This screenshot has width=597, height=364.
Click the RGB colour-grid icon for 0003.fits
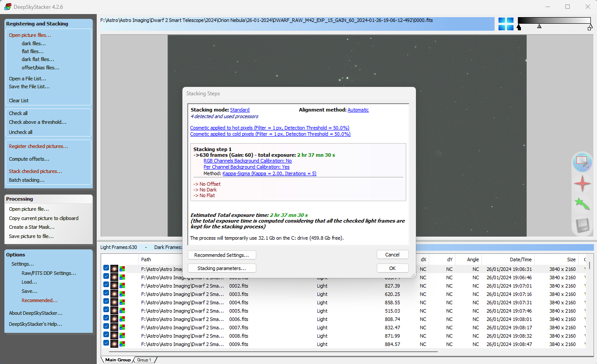click(x=122, y=294)
